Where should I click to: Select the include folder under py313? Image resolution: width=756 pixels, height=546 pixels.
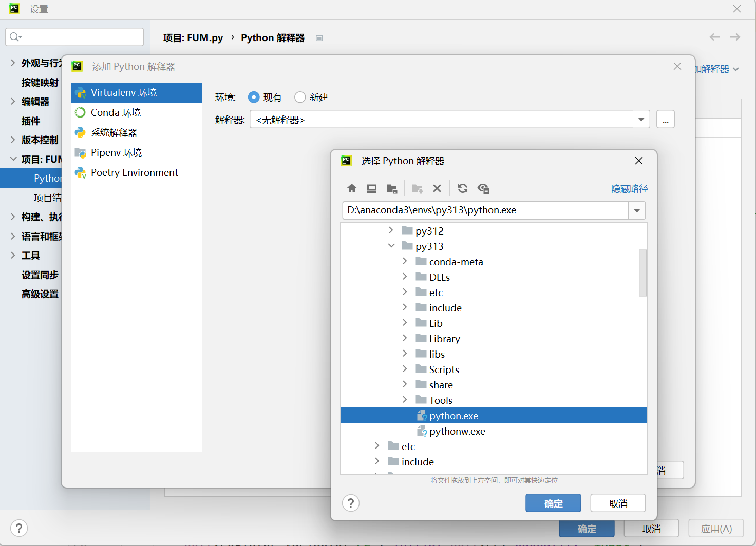[494, 308]
